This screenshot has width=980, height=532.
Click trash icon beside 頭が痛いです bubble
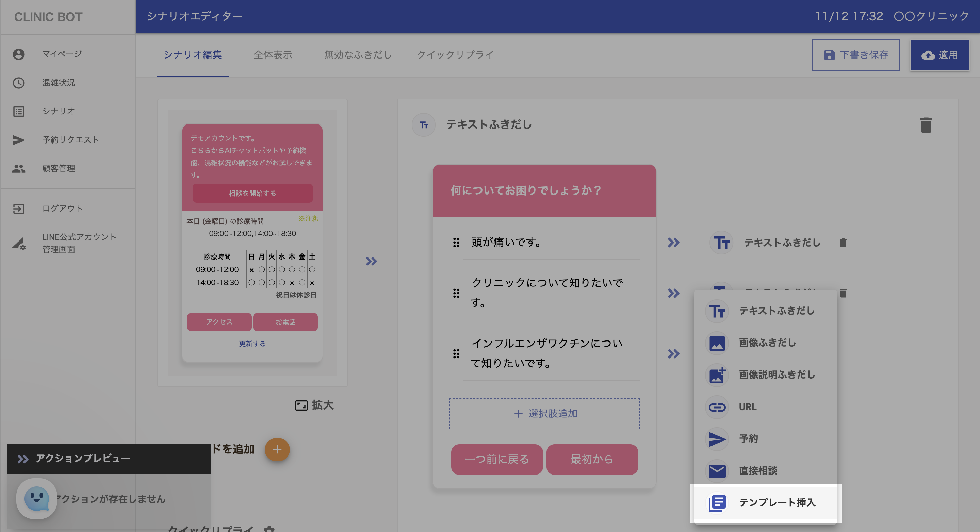pyautogui.click(x=843, y=243)
